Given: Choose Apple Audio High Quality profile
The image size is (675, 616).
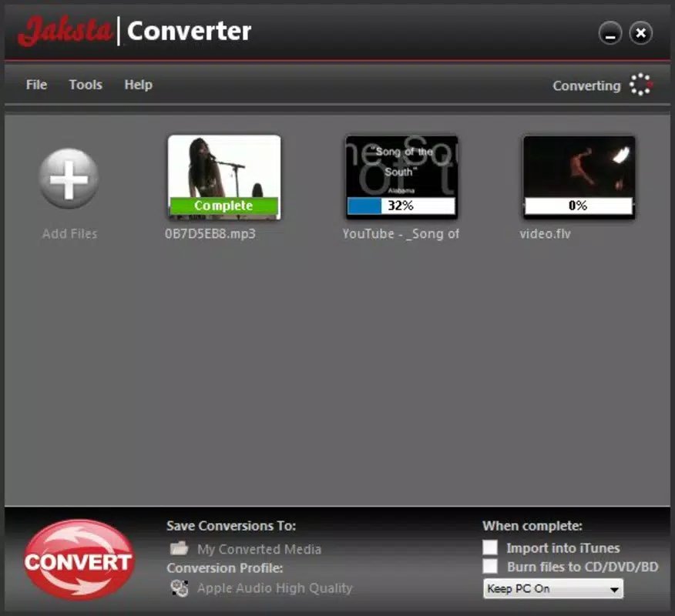Looking at the screenshot, I should 274,588.
